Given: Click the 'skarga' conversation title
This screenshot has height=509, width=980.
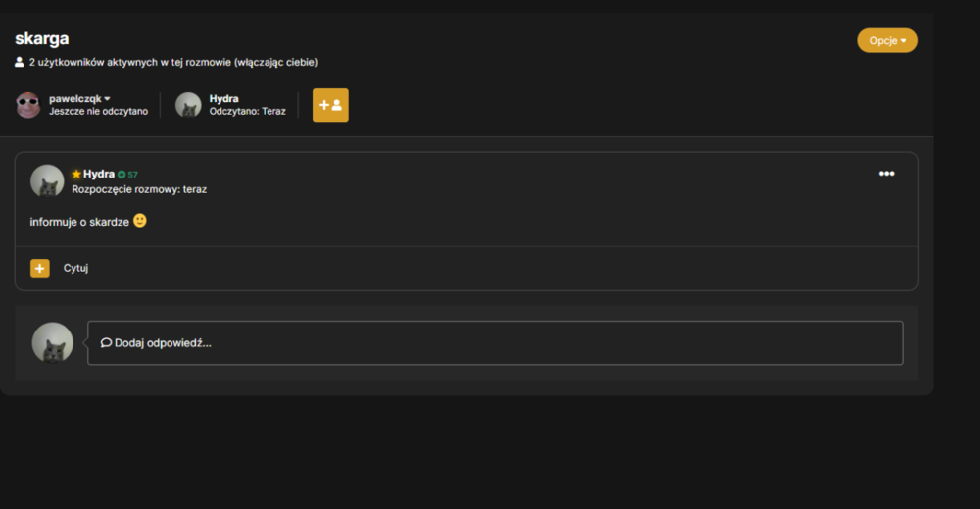Looking at the screenshot, I should coord(42,38).
